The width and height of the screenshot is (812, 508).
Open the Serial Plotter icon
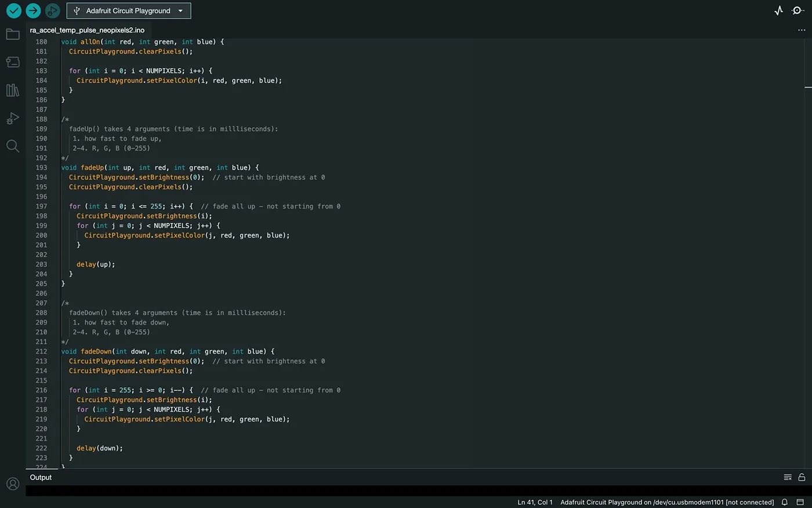778,10
